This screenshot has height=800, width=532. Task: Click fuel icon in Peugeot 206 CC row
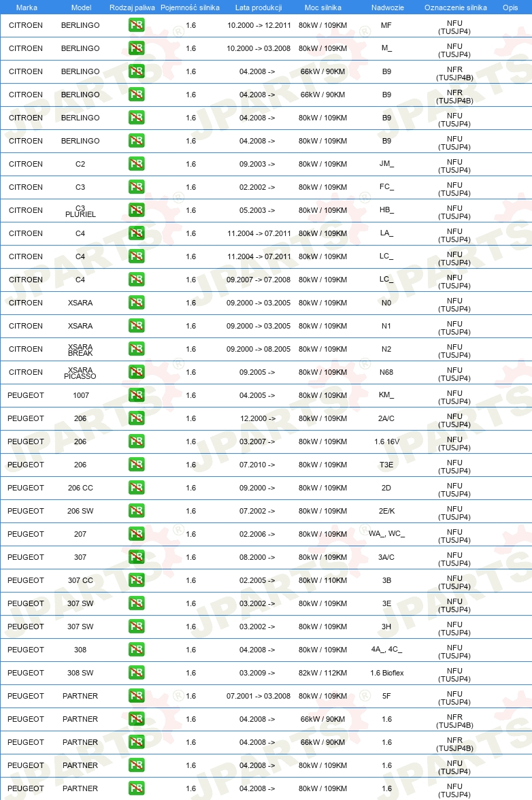pos(136,488)
